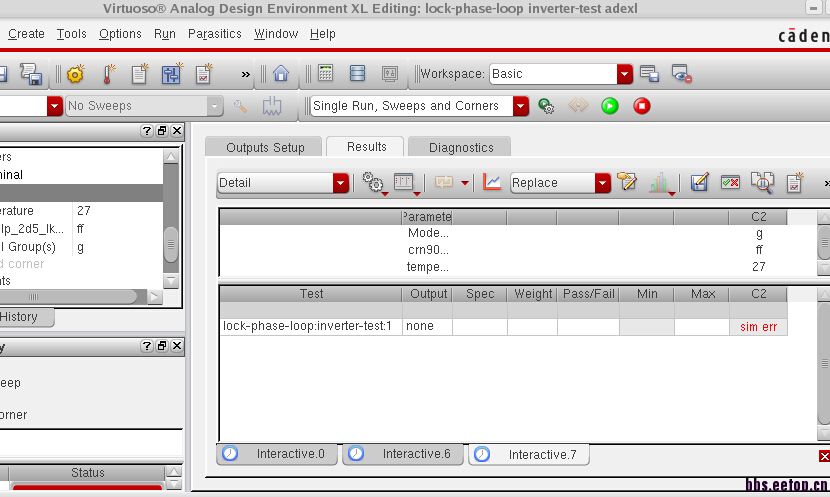
Task: Click the help question mark in upper left panel
Action: click(147, 131)
